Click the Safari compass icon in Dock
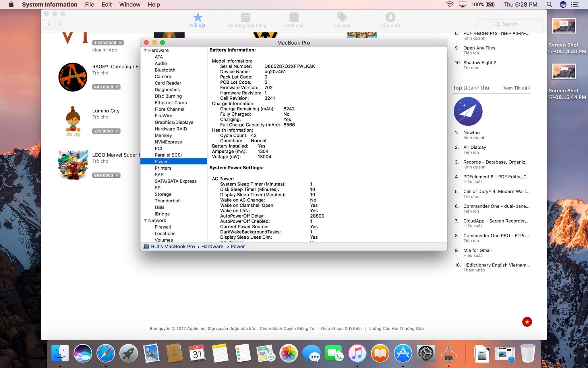 105,353
